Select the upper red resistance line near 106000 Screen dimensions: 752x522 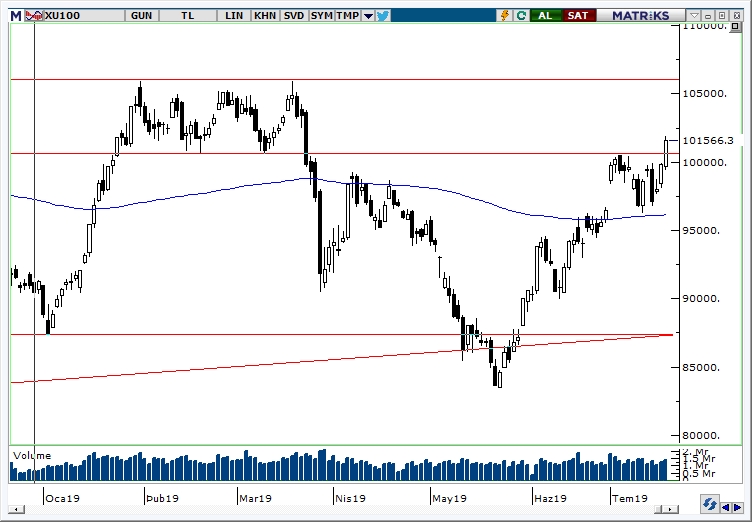click(345, 79)
